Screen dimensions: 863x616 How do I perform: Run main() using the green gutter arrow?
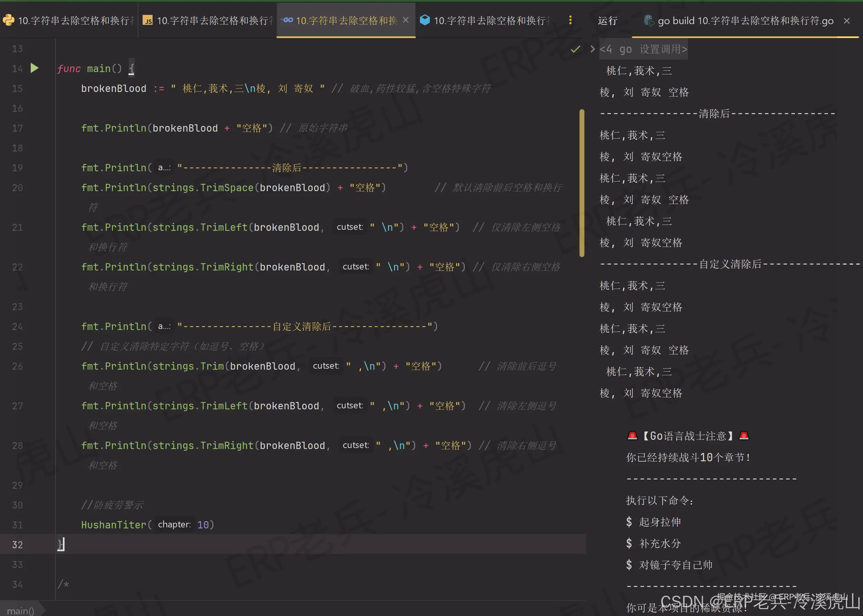tap(34, 68)
